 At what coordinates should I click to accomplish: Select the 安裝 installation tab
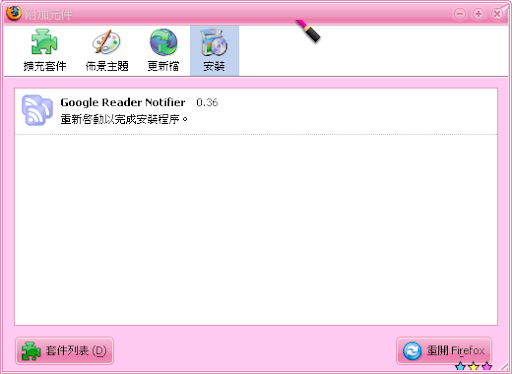(214, 51)
